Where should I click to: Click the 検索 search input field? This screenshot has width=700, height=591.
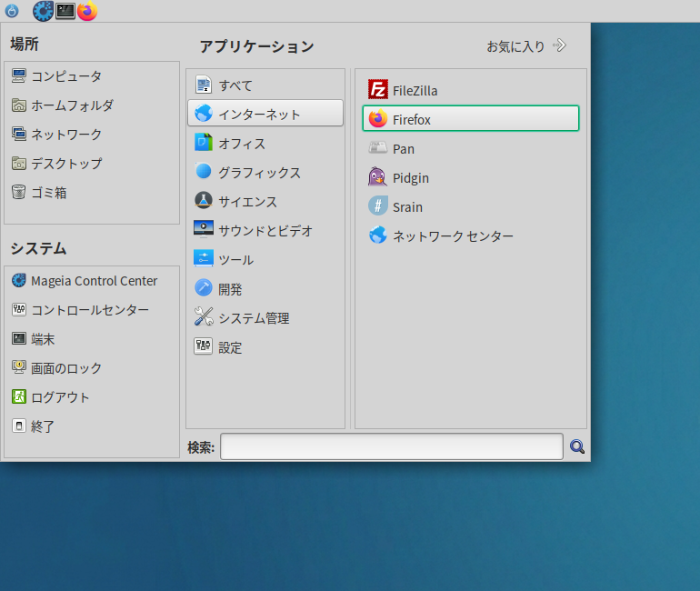click(392, 446)
